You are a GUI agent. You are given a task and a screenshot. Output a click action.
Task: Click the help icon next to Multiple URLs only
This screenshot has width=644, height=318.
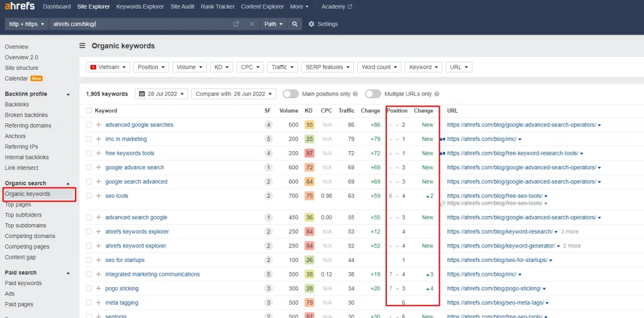[437, 94]
